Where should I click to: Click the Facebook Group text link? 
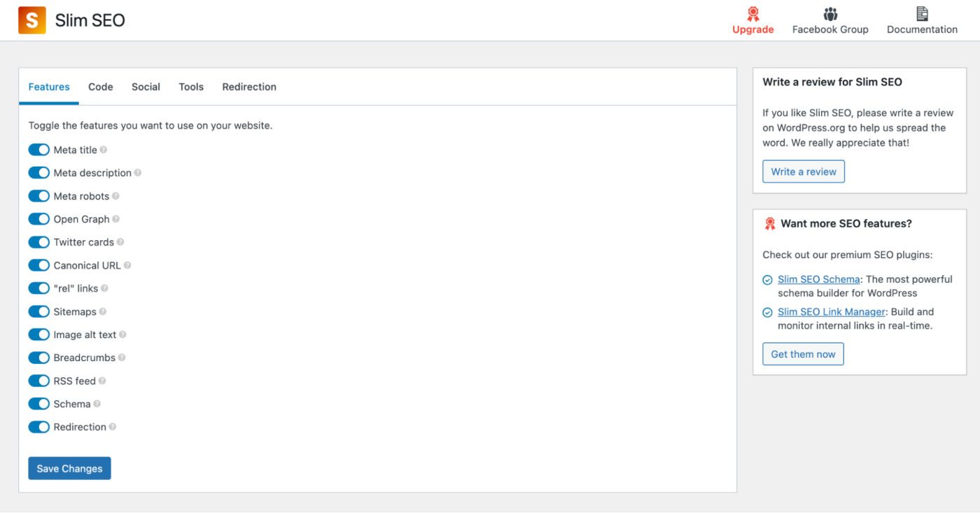tap(830, 29)
